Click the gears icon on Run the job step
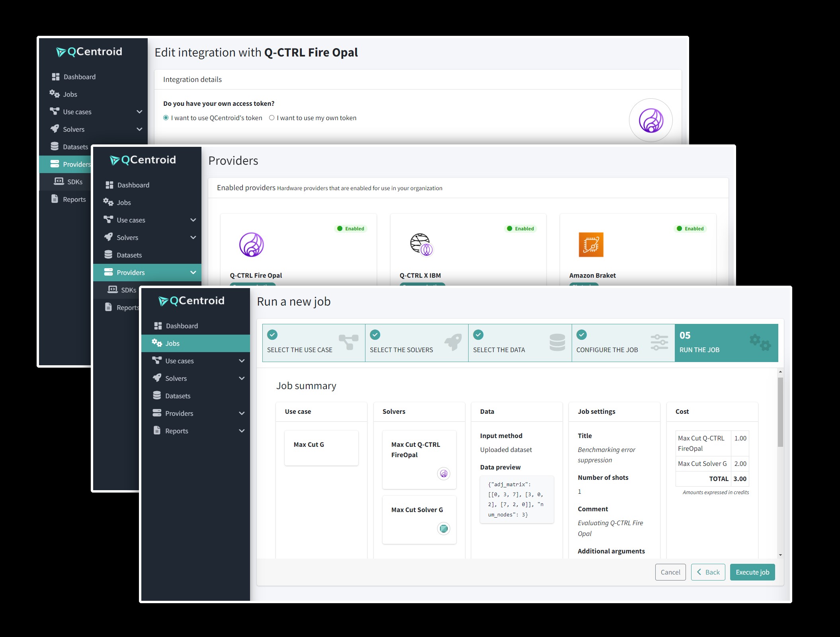The image size is (840, 637). (x=760, y=342)
